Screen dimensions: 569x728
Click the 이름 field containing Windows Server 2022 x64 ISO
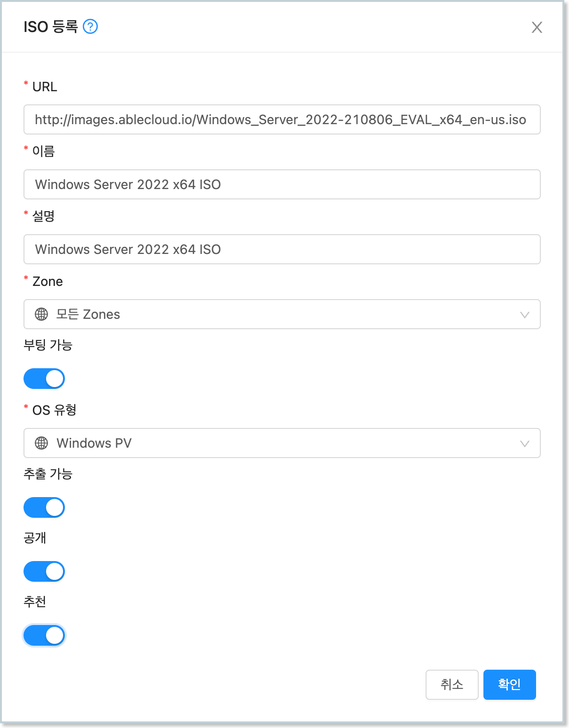coord(282,184)
